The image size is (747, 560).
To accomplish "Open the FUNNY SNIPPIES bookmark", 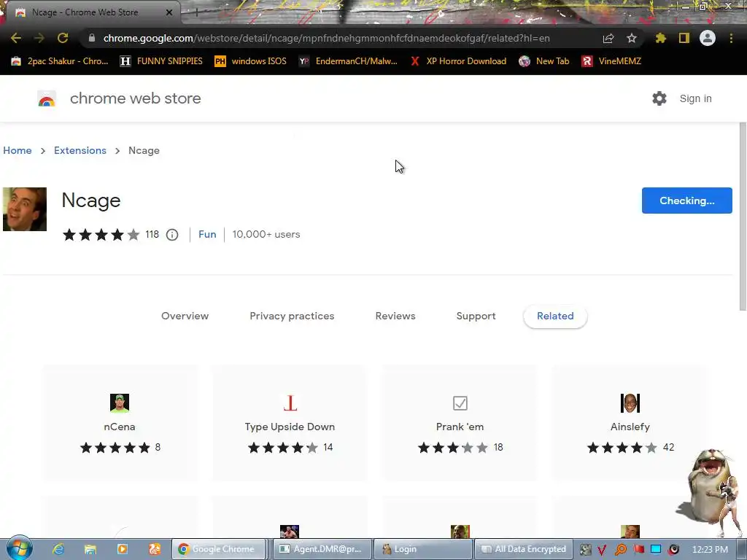I will point(161,61).
